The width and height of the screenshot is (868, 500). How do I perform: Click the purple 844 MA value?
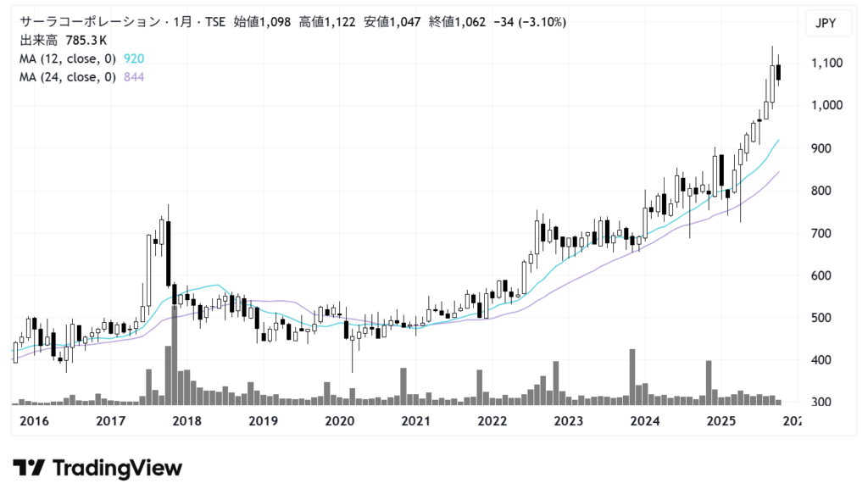pyautogui.click(x=134, y=78)
